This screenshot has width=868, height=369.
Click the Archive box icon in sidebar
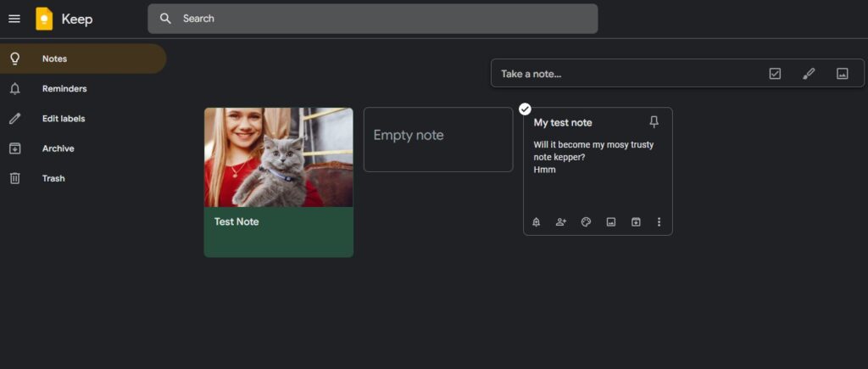(15, 148)
